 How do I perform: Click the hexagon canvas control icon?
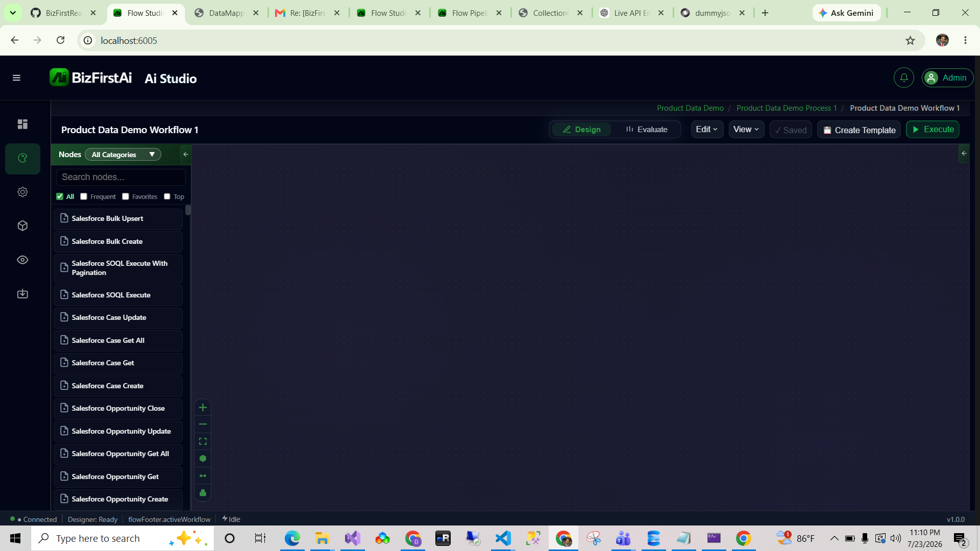(203, 458)
